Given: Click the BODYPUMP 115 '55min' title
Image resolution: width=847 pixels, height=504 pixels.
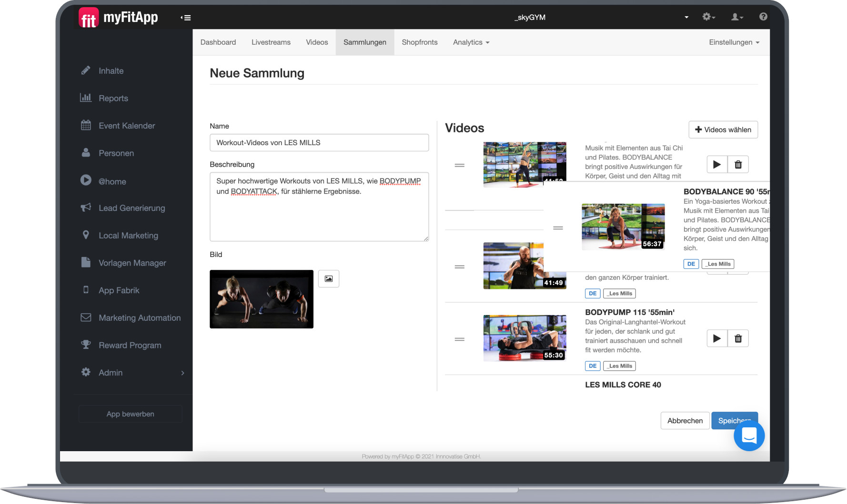Looking at the screenshot, I should tap(630, 312).
